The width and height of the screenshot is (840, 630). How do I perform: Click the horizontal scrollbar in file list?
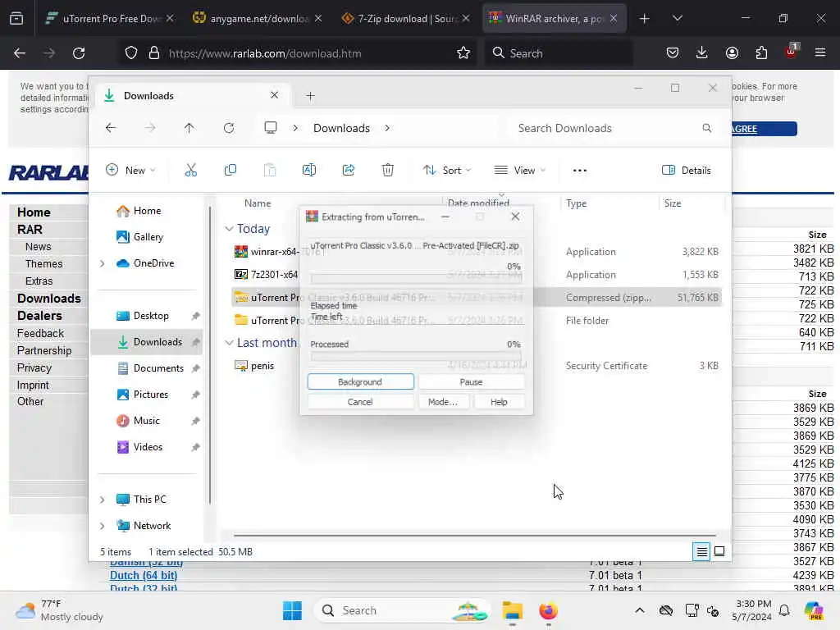point(475,535)
